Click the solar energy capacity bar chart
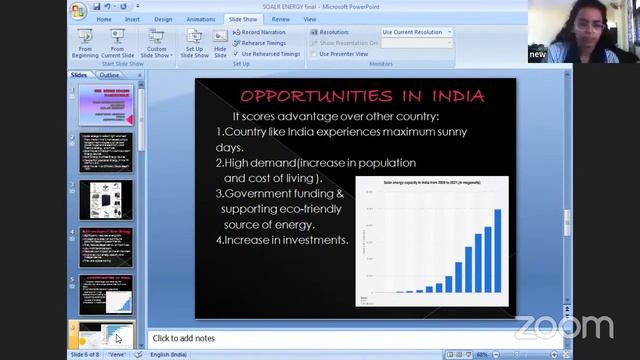Screen dimensions: 640x360 click(x=432, y=241)
